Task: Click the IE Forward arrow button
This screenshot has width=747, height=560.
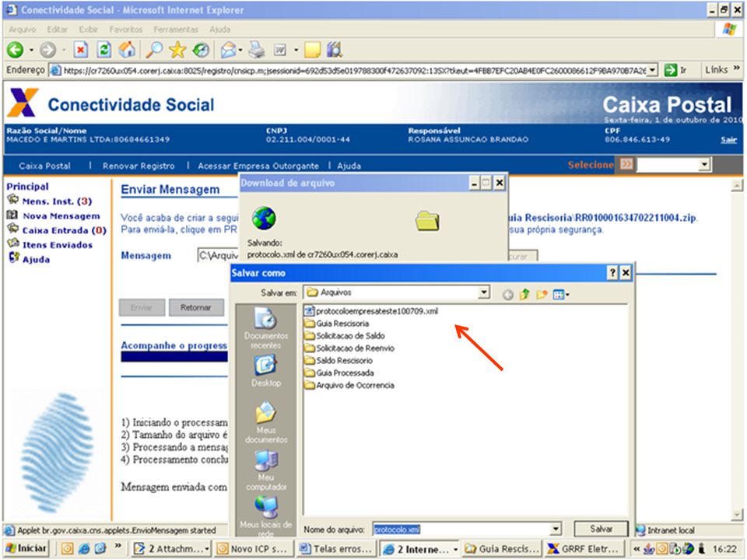Action: click(48, 50)
